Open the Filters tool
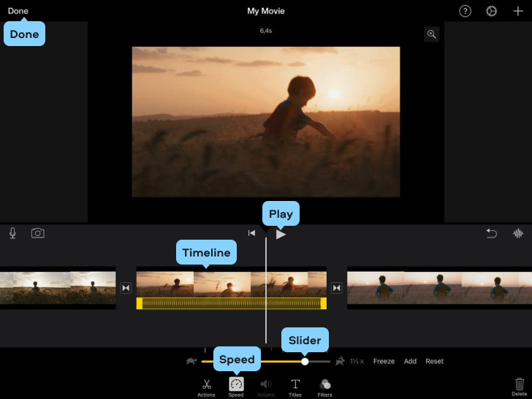The width and height of the screenshot is (532, 399). tap(324, 388)
